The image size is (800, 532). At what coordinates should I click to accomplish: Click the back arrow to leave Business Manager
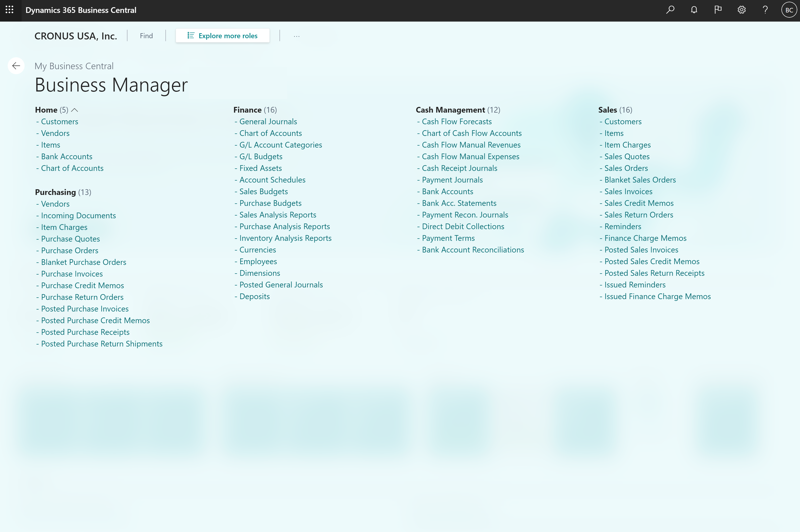16,65
